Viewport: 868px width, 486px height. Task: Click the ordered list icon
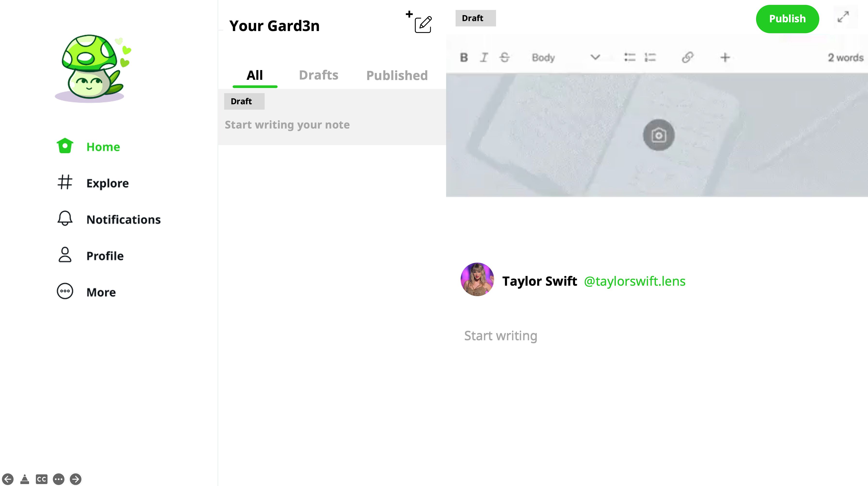(x=650, y=57)
